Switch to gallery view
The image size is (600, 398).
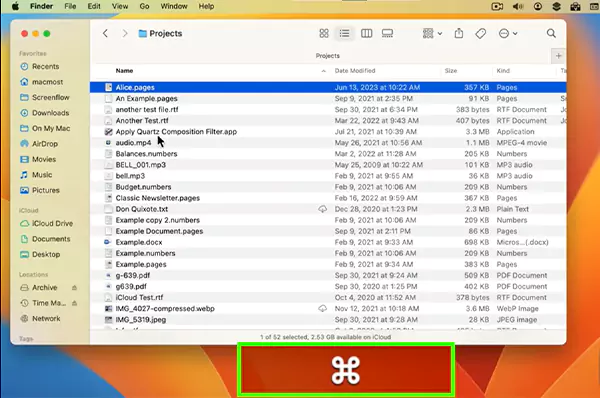point(387,34)
